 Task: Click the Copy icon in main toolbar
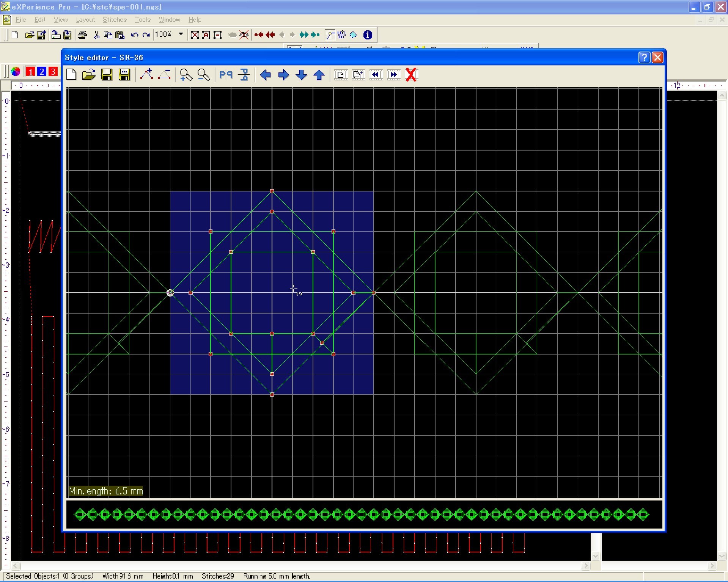108,35
